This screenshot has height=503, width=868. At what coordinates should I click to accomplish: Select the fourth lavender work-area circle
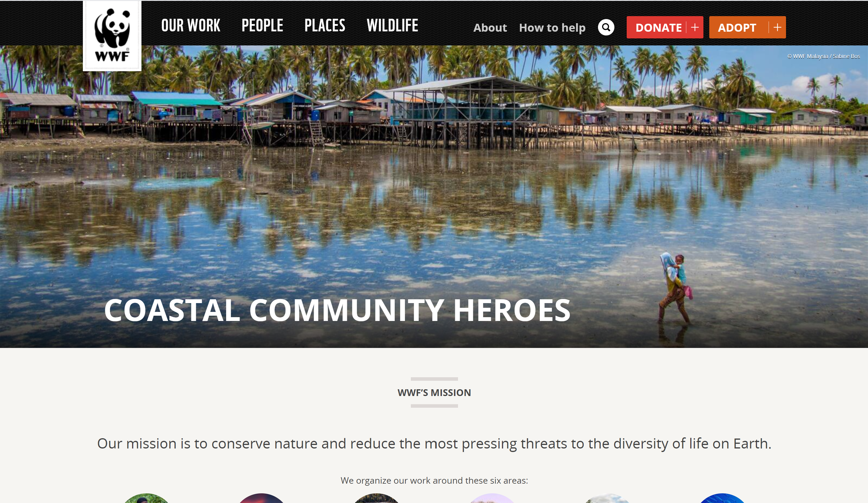[492, 499]
